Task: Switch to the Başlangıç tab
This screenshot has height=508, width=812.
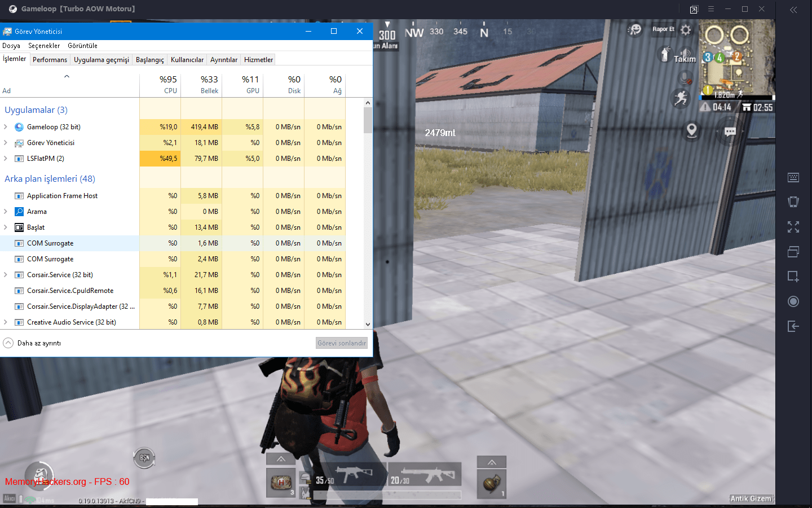Action: pyautogui.click(x=150, y=60)
